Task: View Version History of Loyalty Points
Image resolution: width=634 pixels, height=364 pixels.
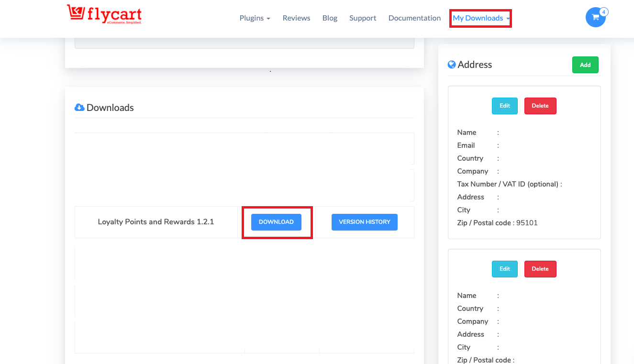Action: click(x=365, y=222)
